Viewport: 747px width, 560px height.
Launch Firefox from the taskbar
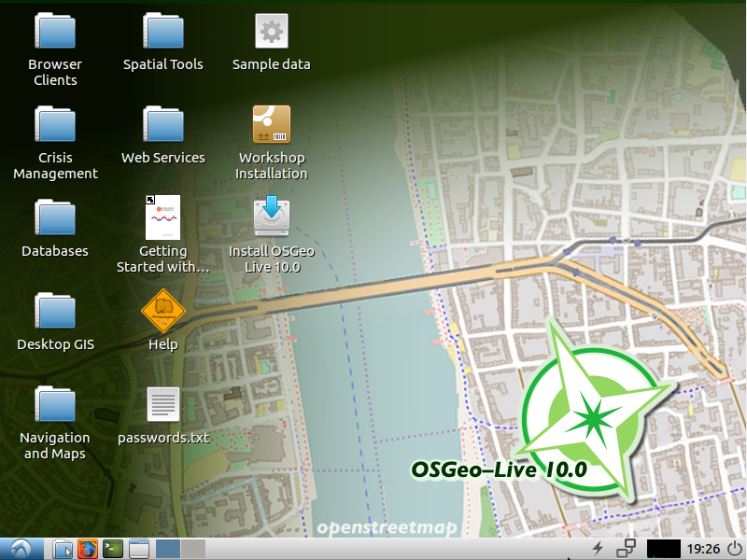[x=88, y=549]
